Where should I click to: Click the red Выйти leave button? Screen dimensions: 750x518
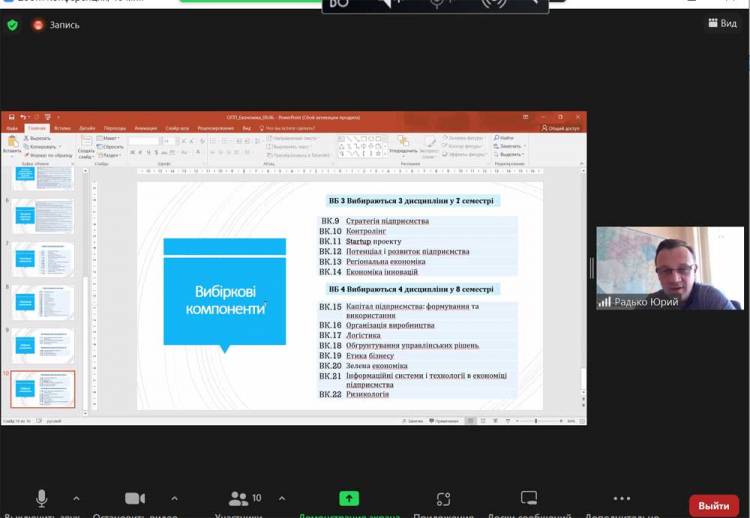coord(714,505)
